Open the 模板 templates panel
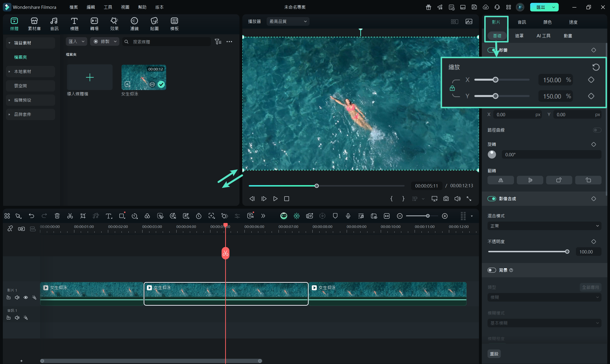Screen dimensions: 610x364 [174, 24]
